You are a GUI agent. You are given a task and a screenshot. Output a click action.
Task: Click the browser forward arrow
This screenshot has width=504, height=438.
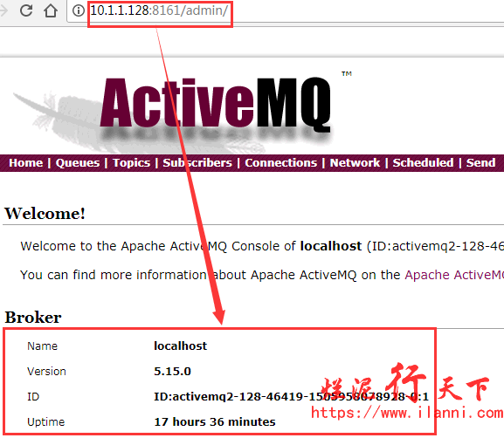click(x=3, y=10)
